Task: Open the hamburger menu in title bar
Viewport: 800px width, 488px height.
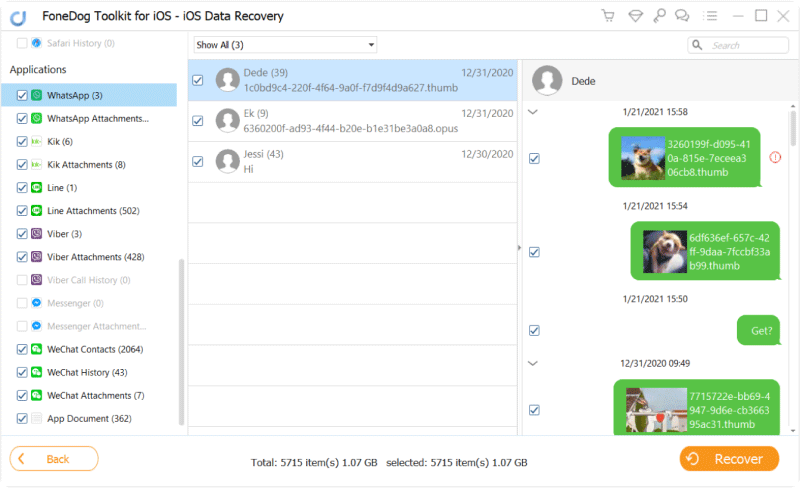Action: pyautogui.click(x=710, y=16)
